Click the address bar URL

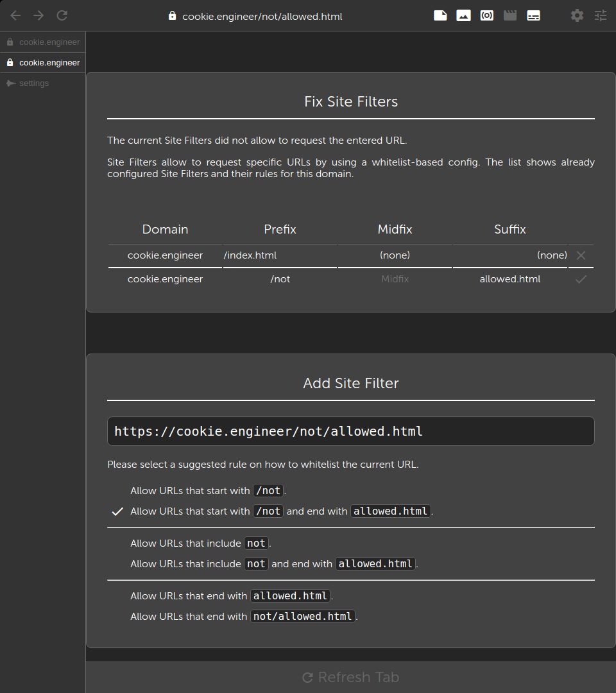[x=262, y=16]
